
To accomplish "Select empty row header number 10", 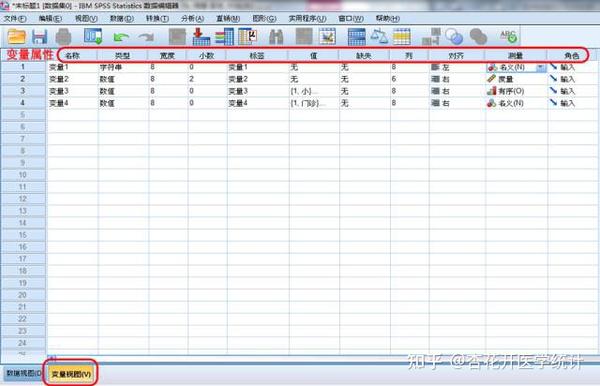I will [x=23, y=175].
